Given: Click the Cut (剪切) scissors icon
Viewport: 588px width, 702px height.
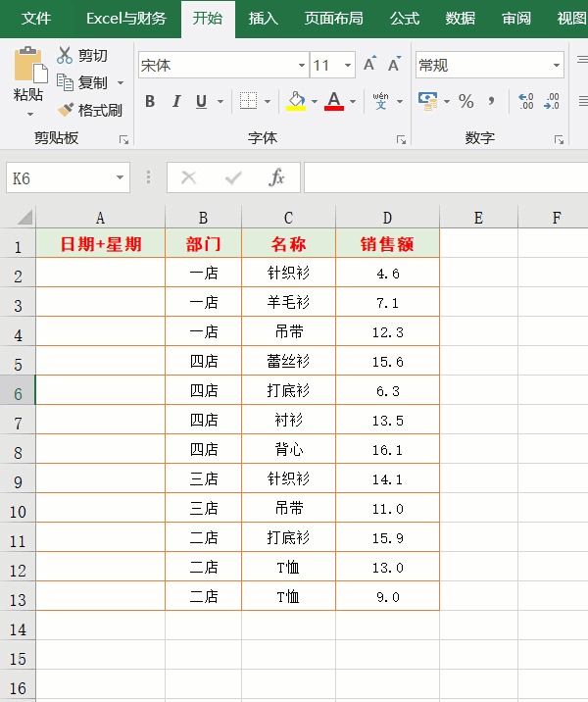Looking at the screenshot, I should pos(66,56).
